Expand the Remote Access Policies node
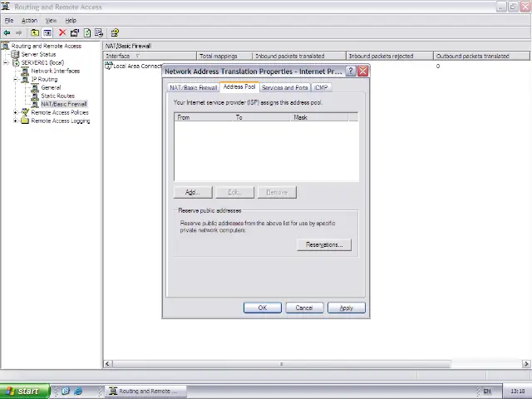This screenshot has height=399, width=532. [16, 112]
